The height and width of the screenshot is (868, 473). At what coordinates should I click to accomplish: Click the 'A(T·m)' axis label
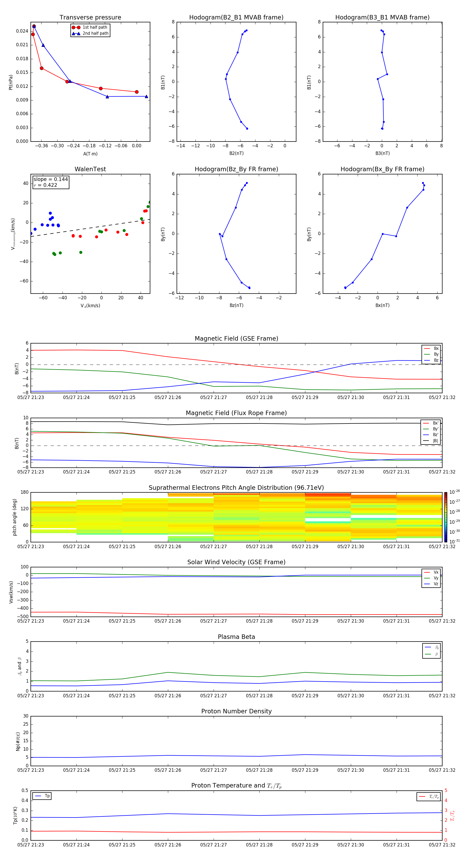coord(90,154)
